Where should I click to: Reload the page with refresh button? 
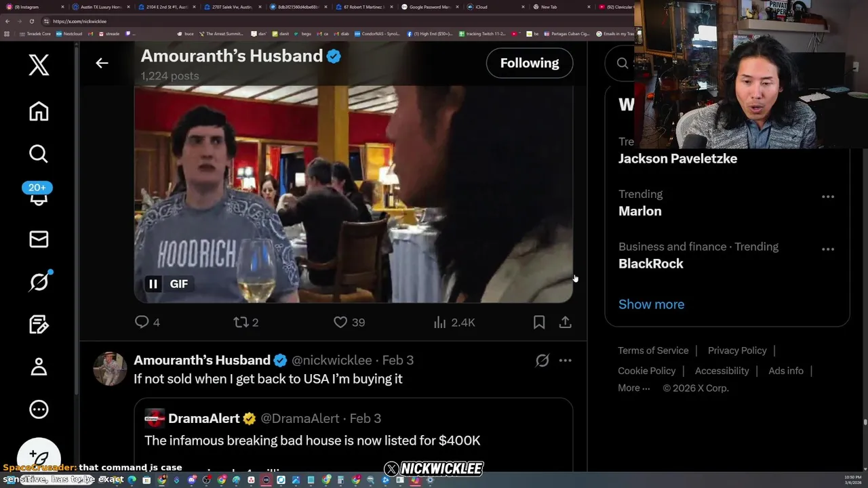[31, 21]
